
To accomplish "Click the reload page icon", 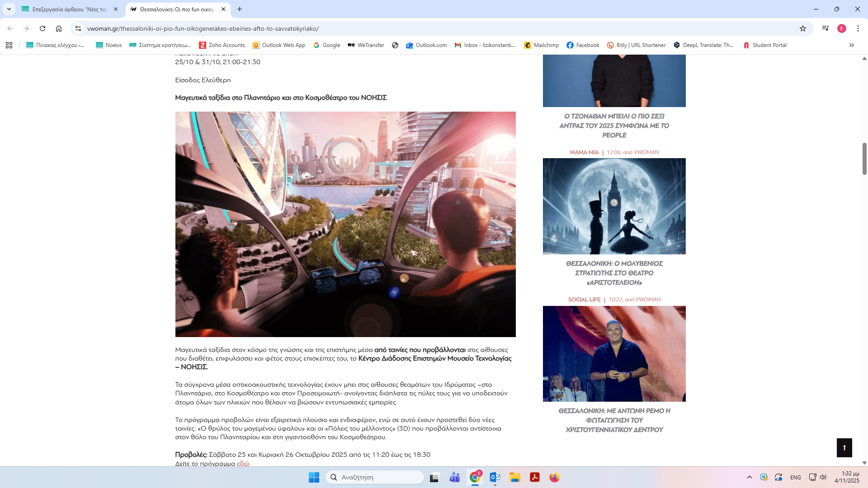I will (x=42, y=28).
